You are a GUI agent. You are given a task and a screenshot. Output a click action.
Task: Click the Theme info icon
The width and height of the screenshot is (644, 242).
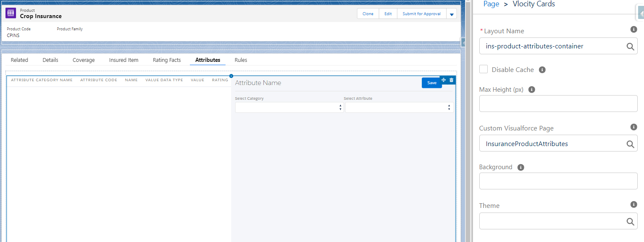coord(634,204)
